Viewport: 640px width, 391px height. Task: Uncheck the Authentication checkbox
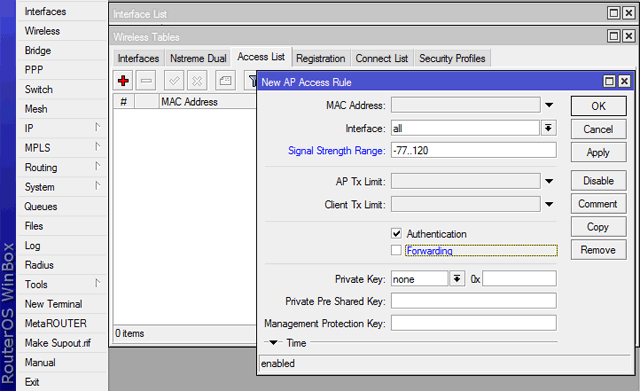tap(396, 233)
